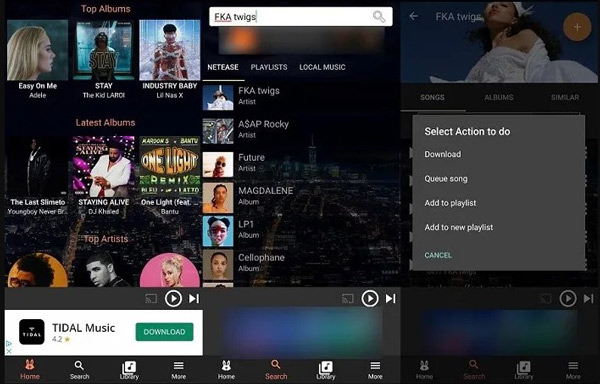
Task: Open One Light remix album by Bantu
Action: [170, 176]
